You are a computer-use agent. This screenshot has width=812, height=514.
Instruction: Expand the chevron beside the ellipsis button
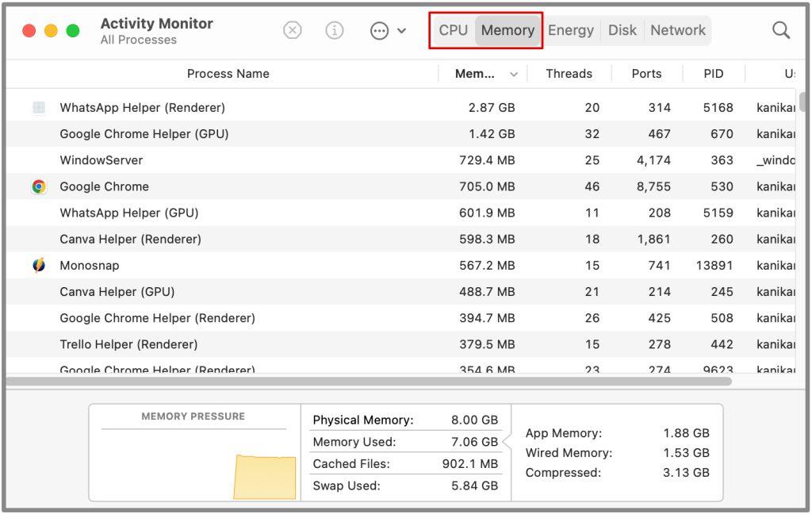coord(401,31)
